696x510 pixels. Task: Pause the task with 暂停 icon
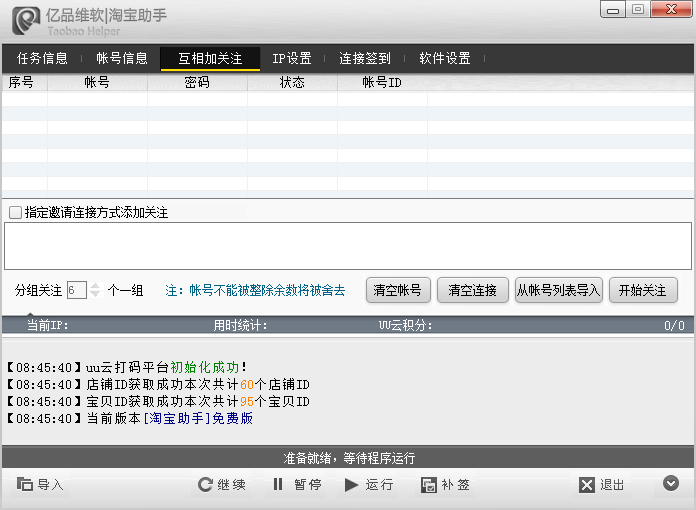pyautogui.click(x=278, y=485)
